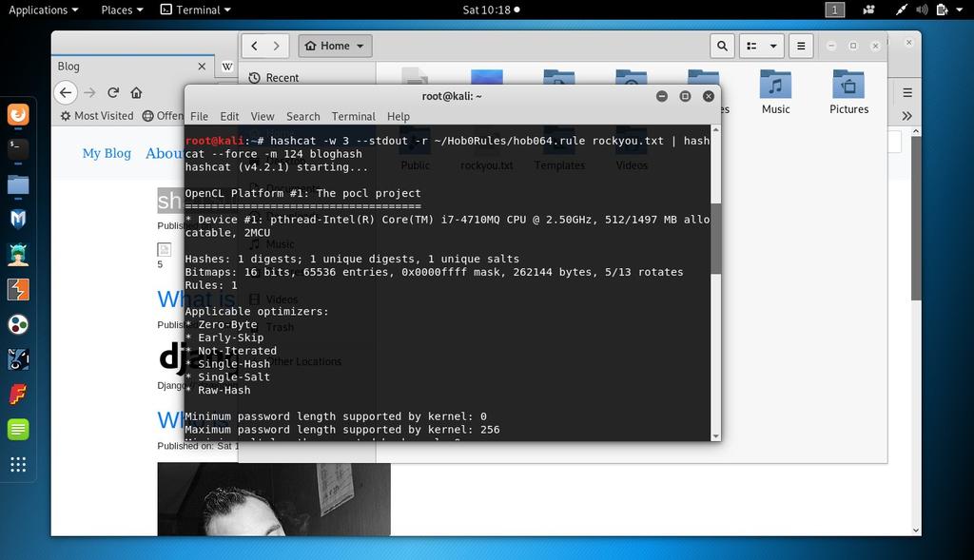The width and height of the screenshot is (974, 560).
Task: Open the red F dock icon
Action: pos(18,395)
